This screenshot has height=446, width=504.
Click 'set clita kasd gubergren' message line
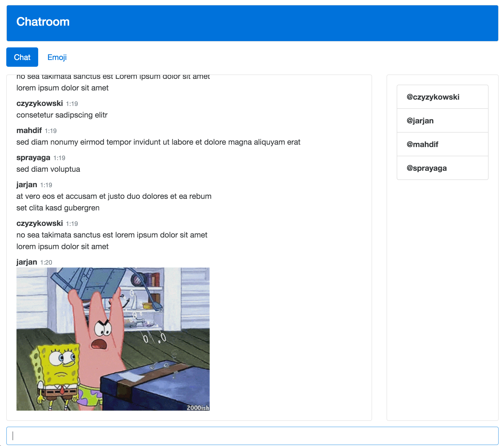(58, 208)
